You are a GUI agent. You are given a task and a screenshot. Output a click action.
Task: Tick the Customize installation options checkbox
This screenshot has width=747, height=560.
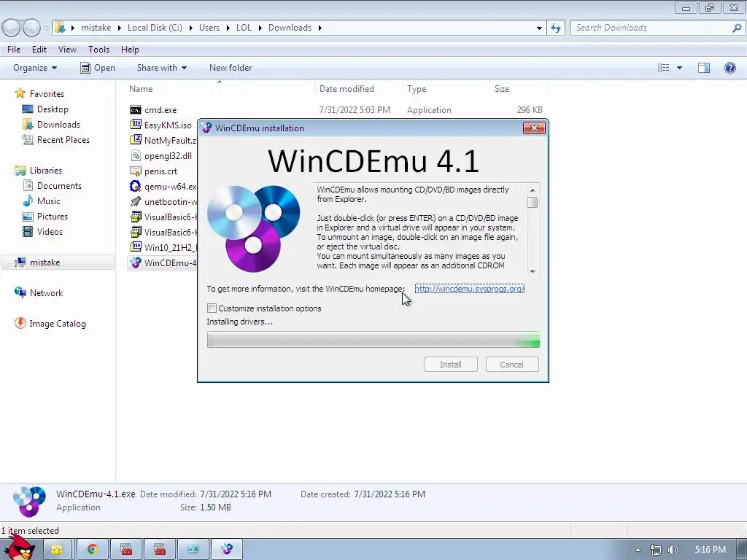[212, 308]
